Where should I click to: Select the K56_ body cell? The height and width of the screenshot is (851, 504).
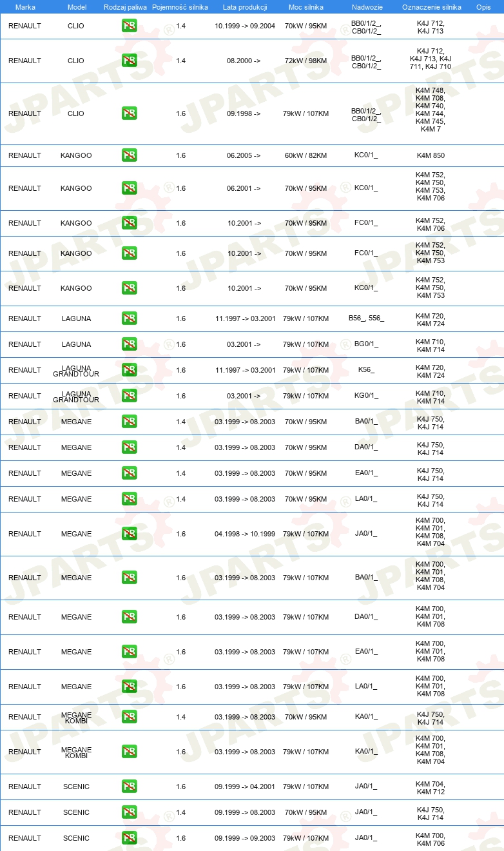(x=366, y=370)
